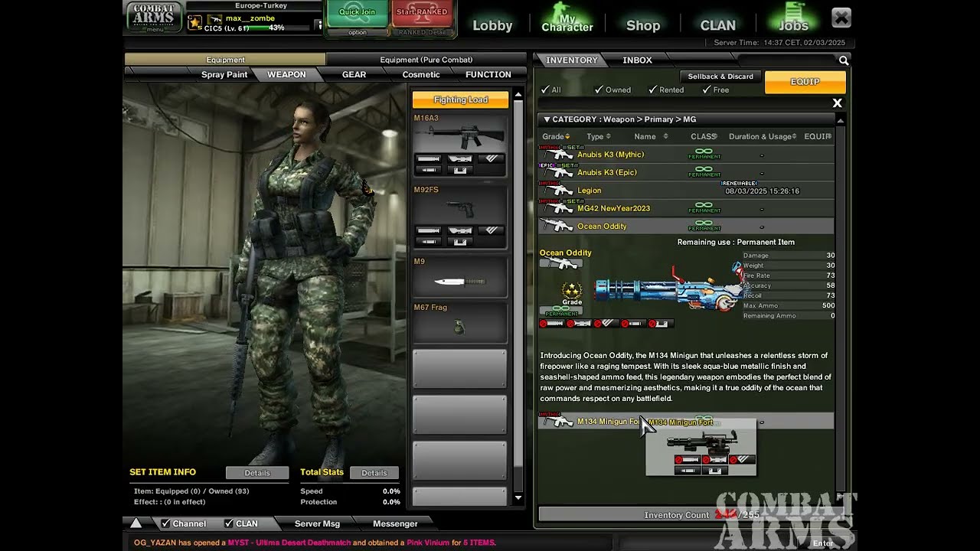
Task: Sort inventory by EQUIP column
Action: tap(818, 136)
